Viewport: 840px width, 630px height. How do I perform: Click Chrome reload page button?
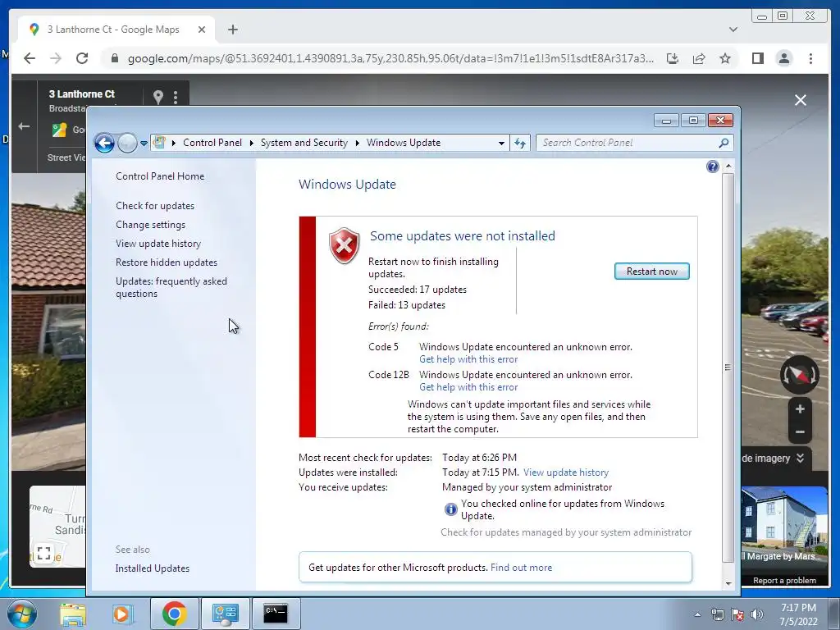[82, 58]
